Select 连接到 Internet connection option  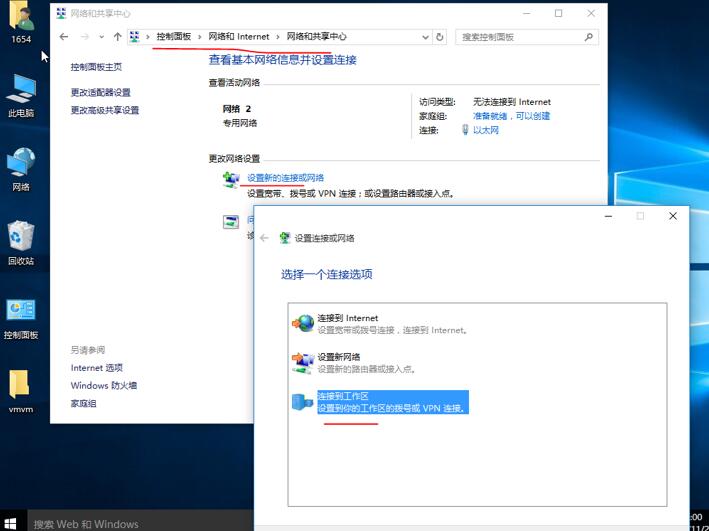click(347, 318)
